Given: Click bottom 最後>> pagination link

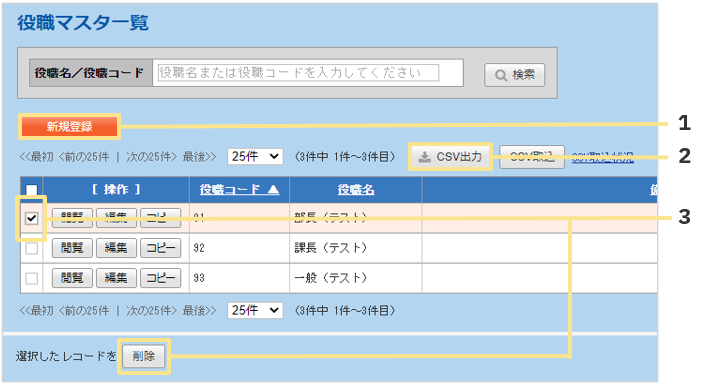Looking at the screenshot, I should click(199, 311).
